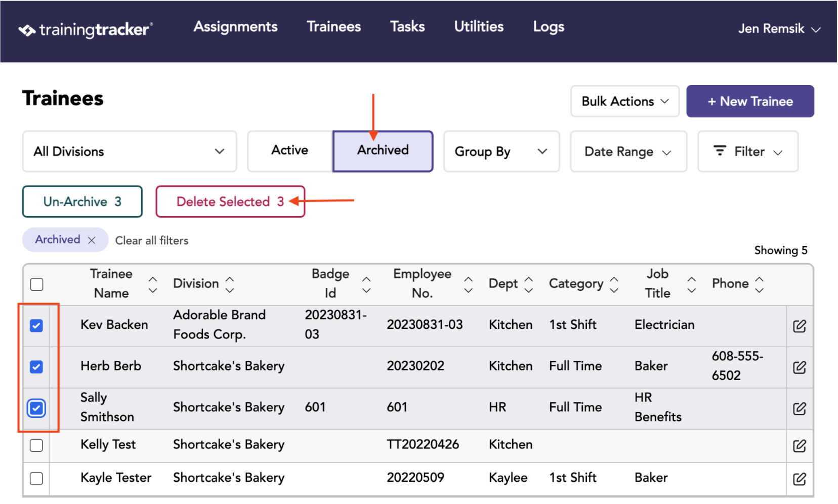The image size is (838, 504).
Task: Remove the Archived filter chip
Action: (x=92, y=240)
